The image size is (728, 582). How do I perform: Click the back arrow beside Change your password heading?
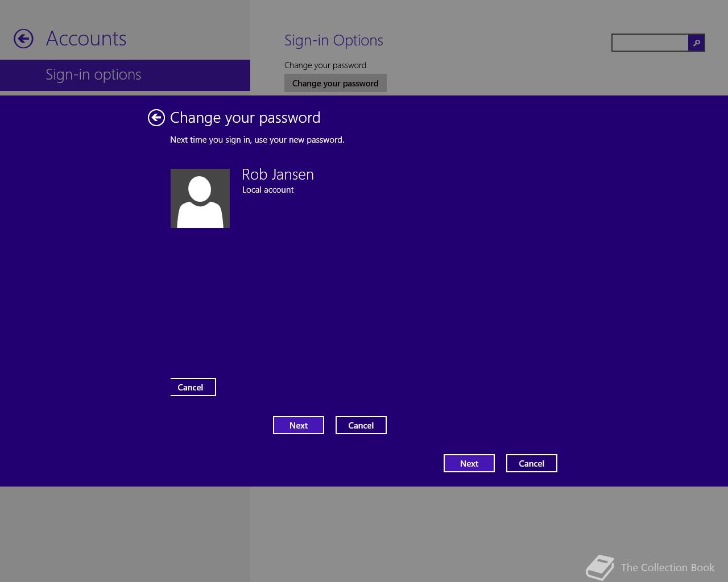point(156,118)
